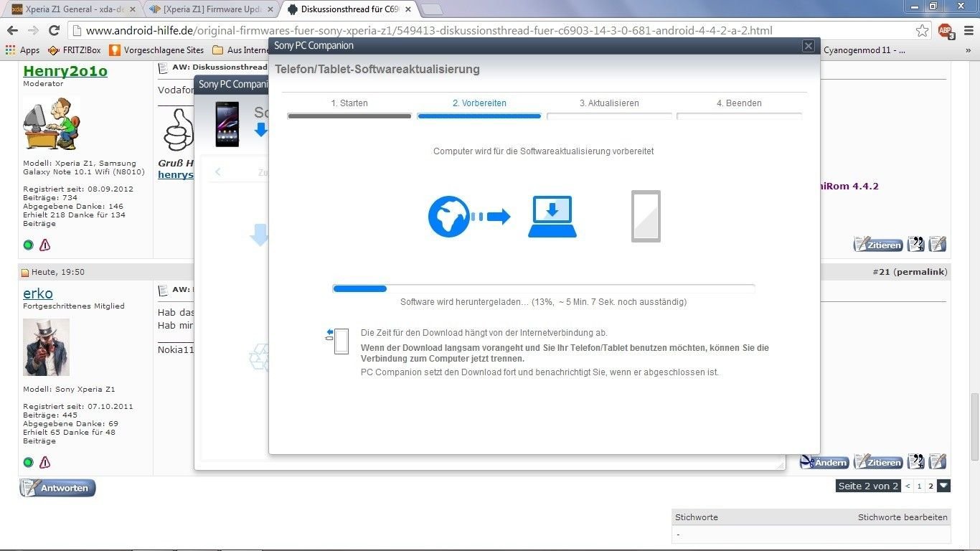Click the browser forward arrow
The height and width of the screenshot is (551, 980).
[33, 31]
